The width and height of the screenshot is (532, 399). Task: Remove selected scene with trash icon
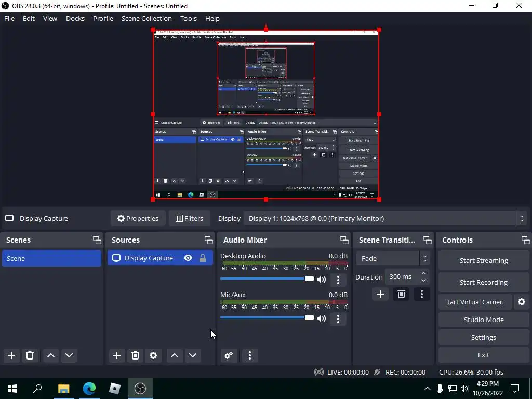(x=30, y=355)
